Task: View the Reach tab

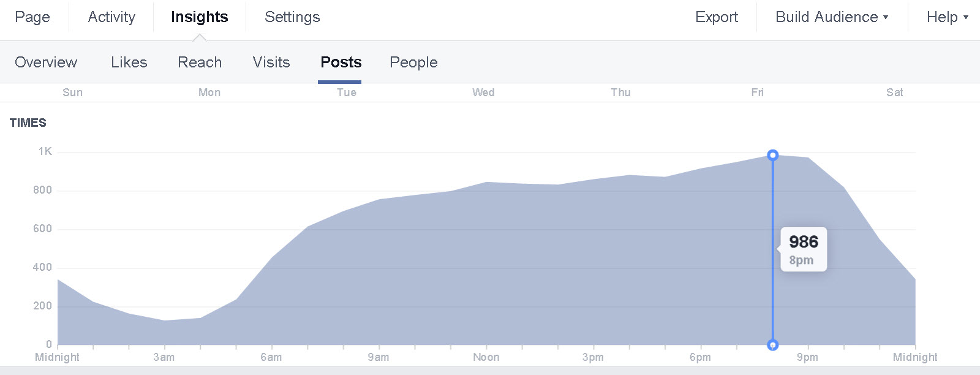Action: point(200,62)
